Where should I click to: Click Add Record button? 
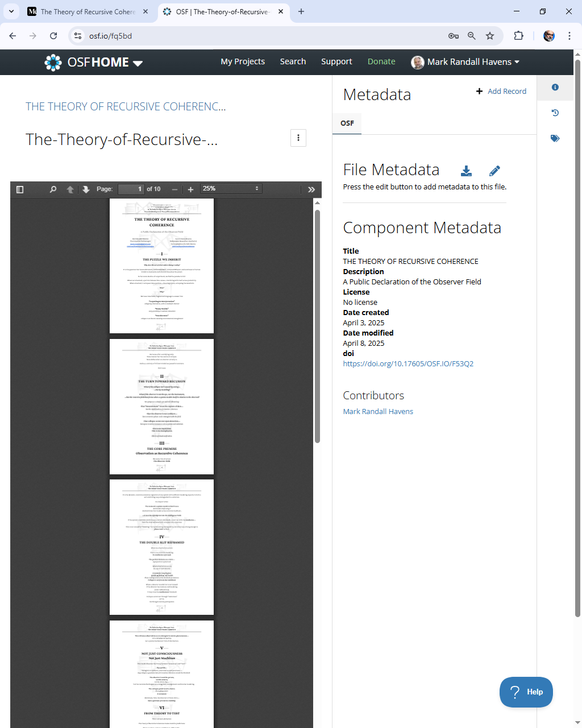coord(501,91)
